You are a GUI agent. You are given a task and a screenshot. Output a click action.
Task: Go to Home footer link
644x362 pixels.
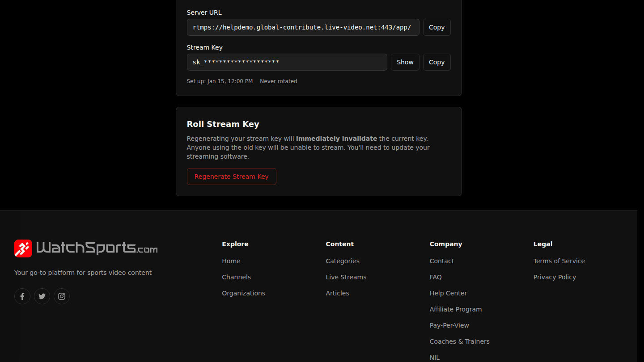tap(231, 261)
